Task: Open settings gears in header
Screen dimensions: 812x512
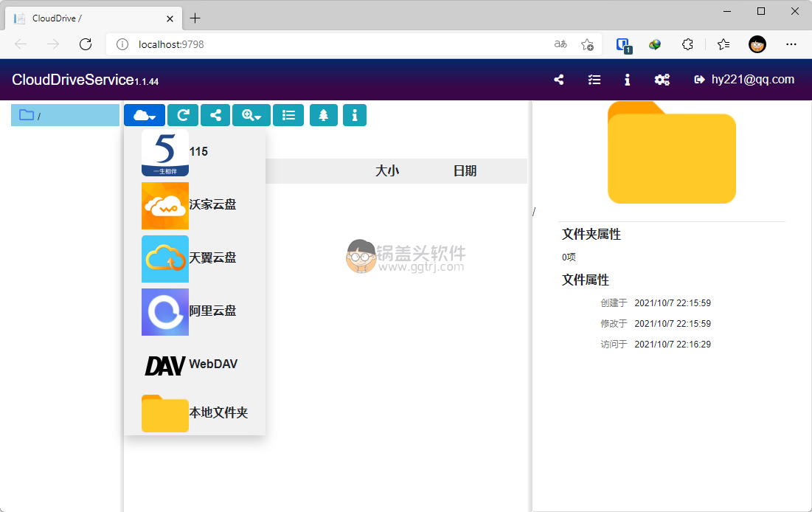Action: (662, 80)
